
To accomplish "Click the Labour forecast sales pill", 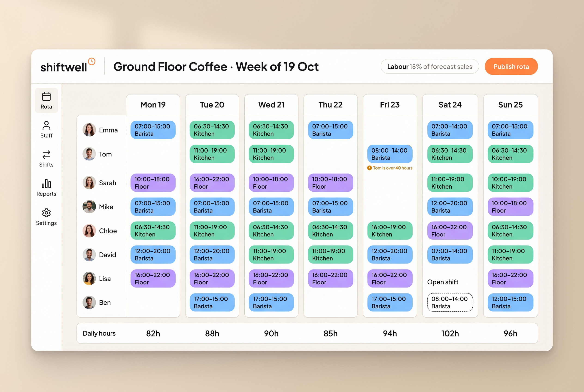I will coord(429,67).
